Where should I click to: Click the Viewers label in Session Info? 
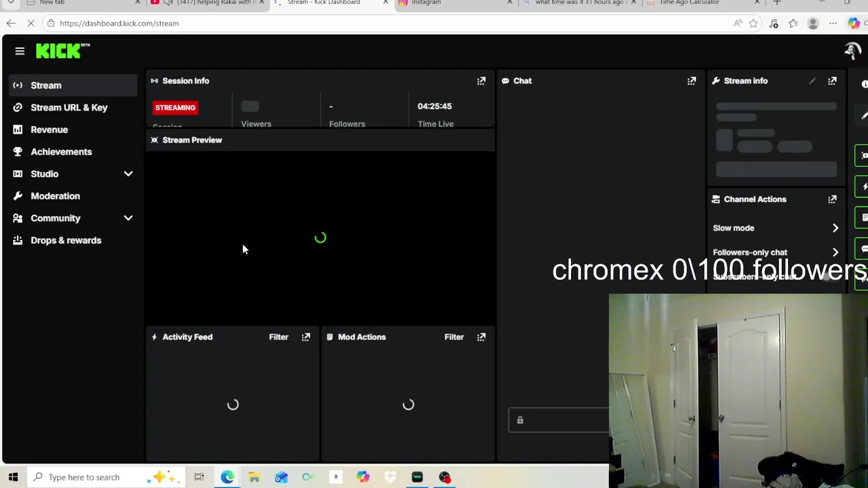[256, 124]
